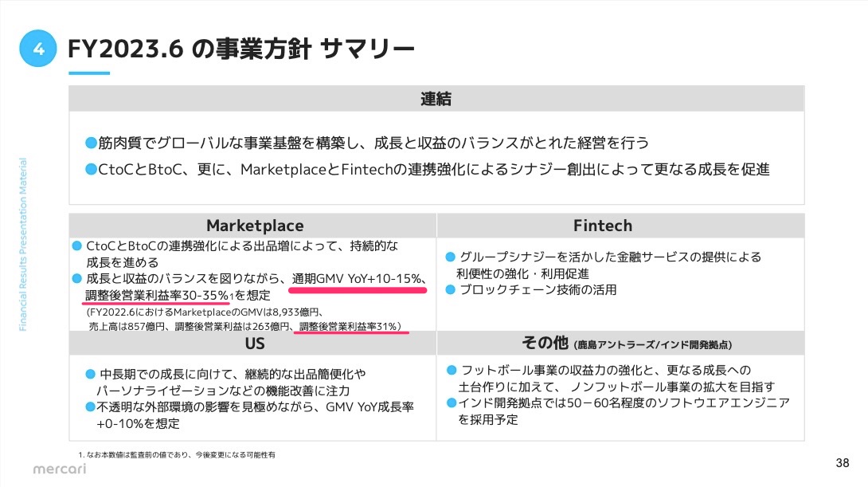This screenshot has width=868, height=487.
Task: Select the Marketplace section header
Action: coord(254,226)
